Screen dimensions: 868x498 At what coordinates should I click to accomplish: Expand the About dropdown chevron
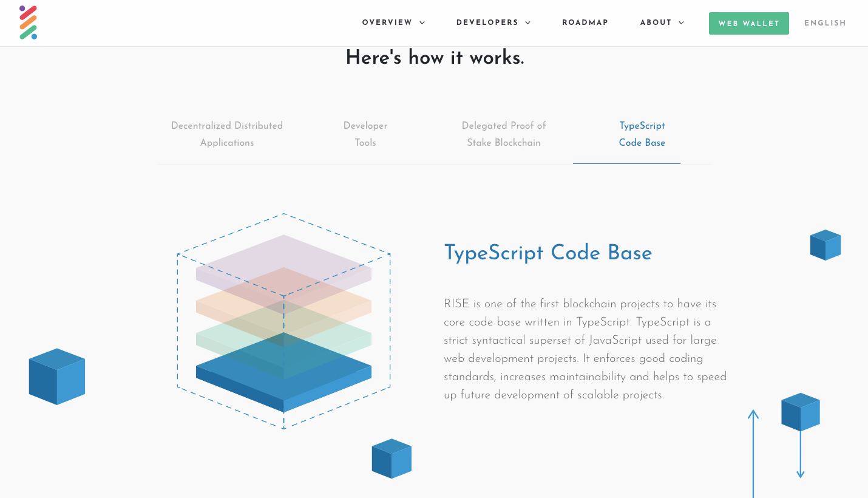coord(681,23)
